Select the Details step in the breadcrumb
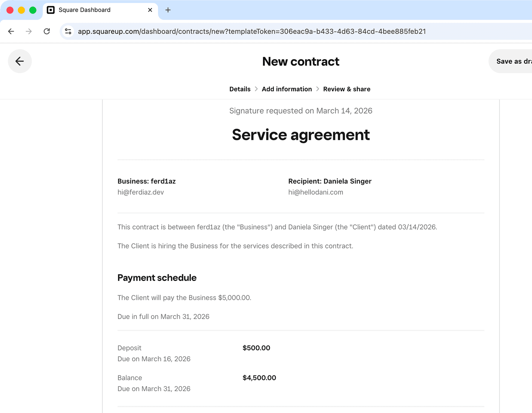 240,89
